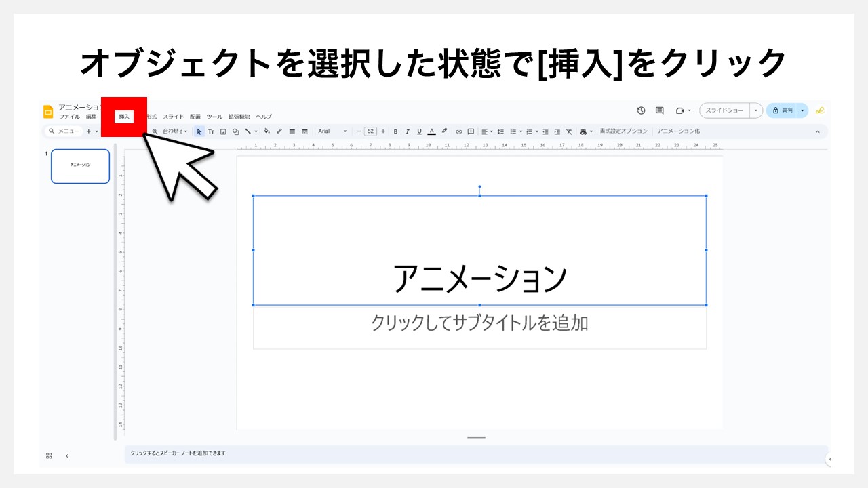Clear text formatting

570,131
